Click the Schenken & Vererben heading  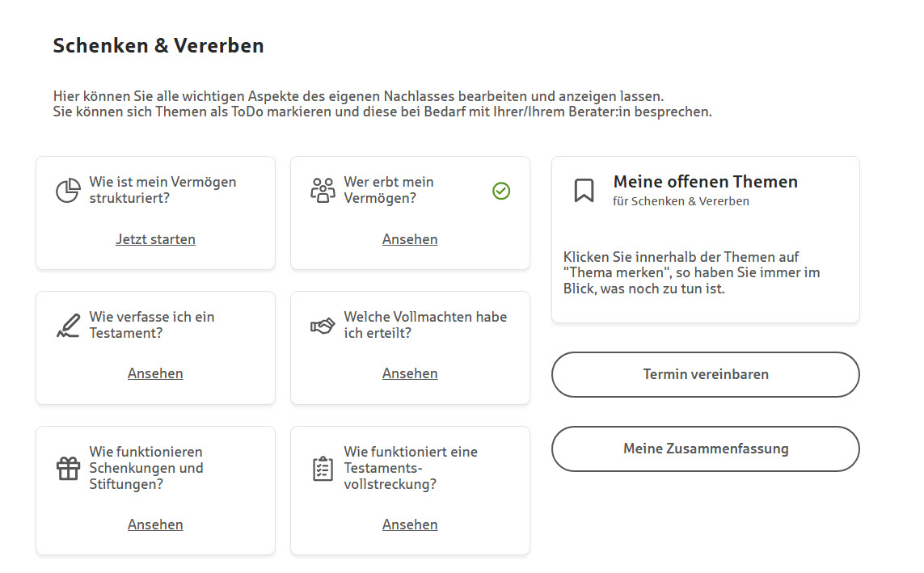pos(158,45)
